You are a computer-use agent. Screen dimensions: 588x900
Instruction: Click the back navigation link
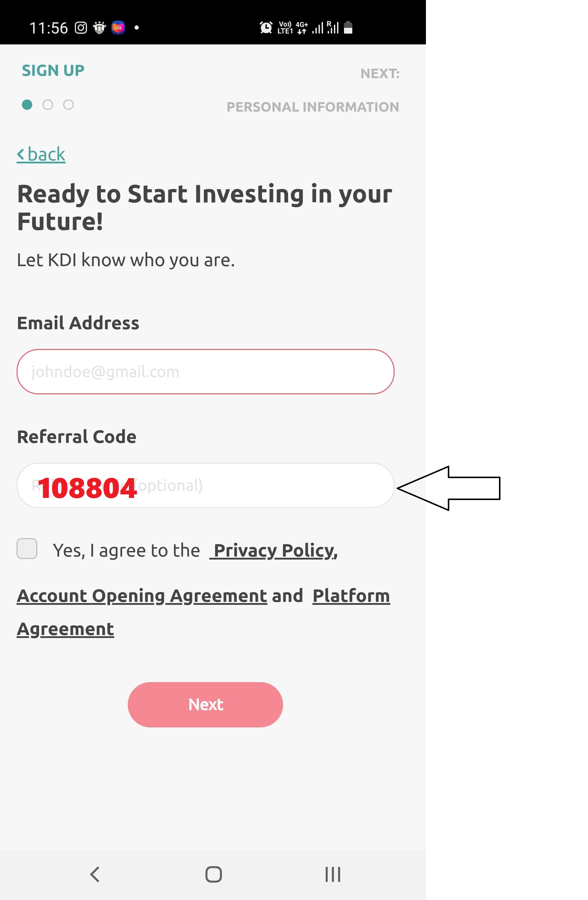coord(41,154)
